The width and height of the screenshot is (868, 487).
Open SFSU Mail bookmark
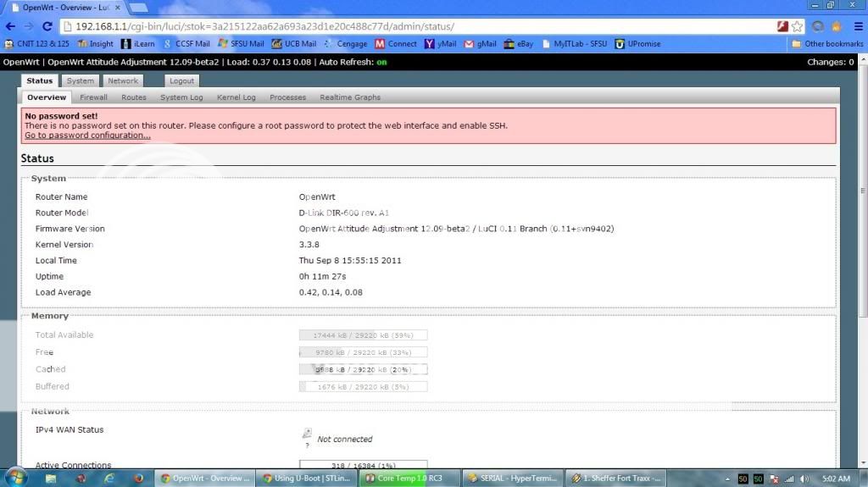(x=241, y=44)
